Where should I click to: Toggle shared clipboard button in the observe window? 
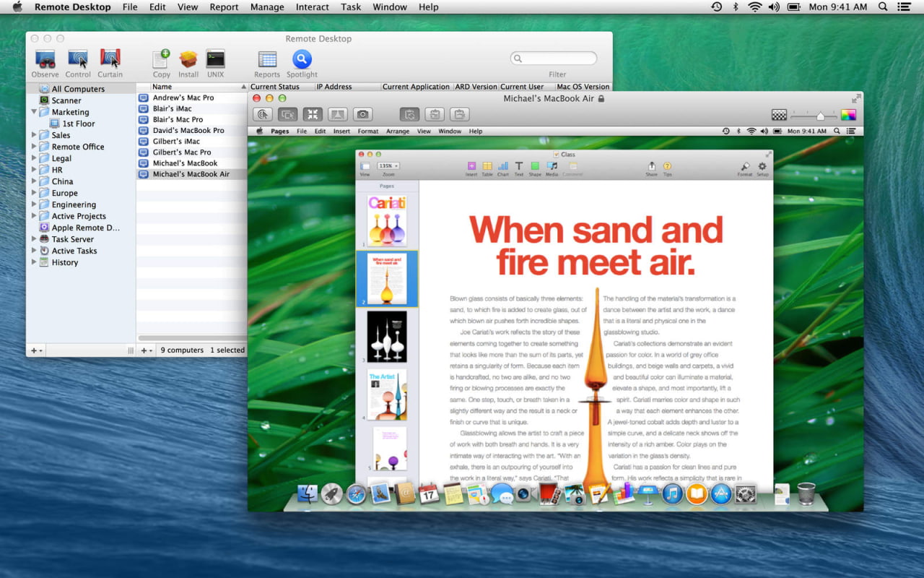pyautogui.click(x=409, y=114)
